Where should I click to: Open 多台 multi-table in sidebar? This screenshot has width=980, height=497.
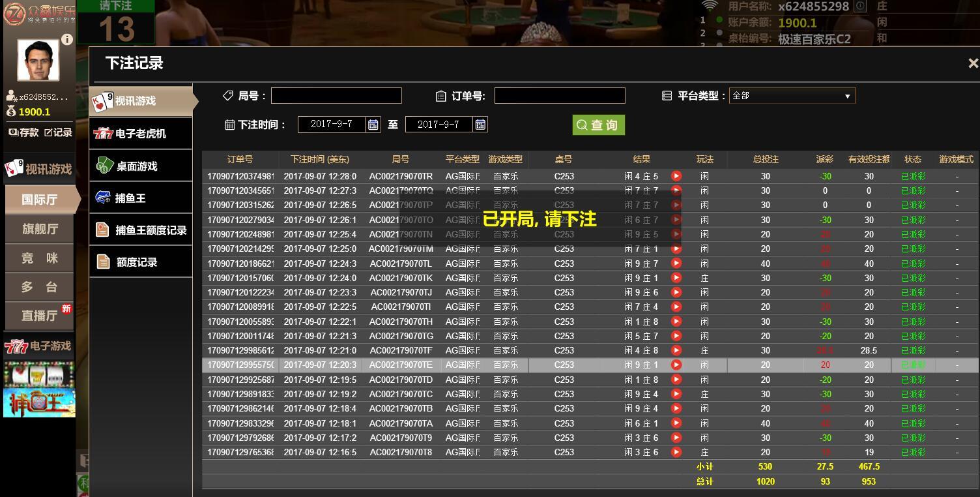coord(40,287)
